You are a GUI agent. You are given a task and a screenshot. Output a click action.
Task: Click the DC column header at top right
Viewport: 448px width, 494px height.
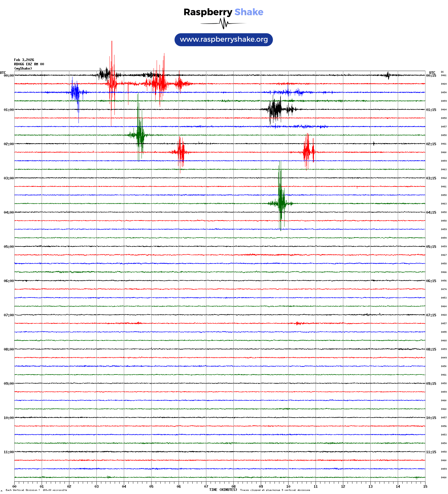pyautogui.click(x=442, y=72)
